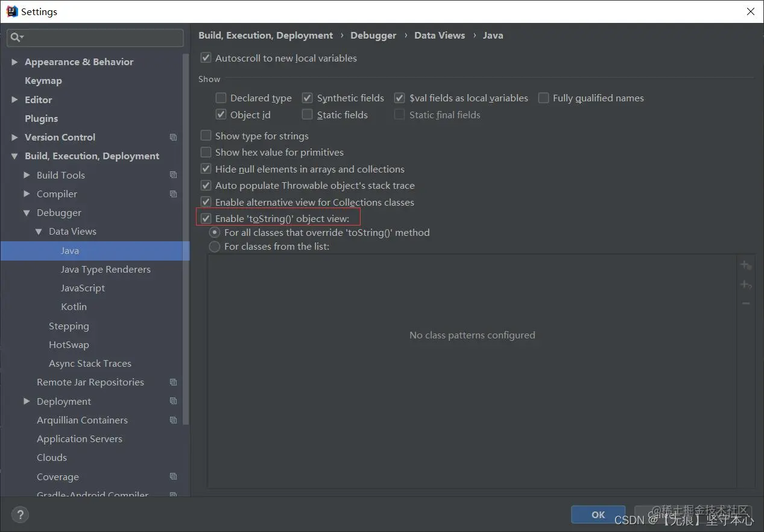Click Debugger in the breadcrumb

373,36
